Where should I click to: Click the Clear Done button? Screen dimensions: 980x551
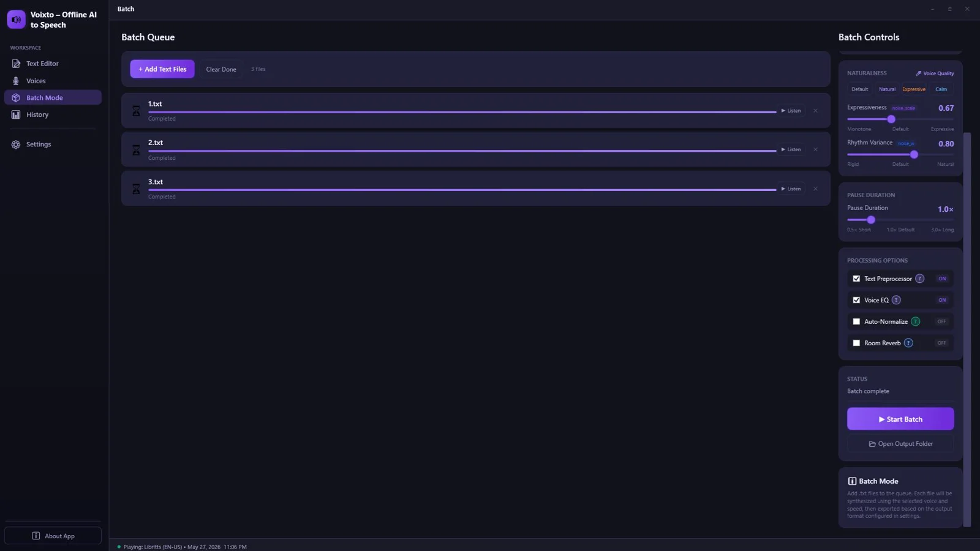click(221, 69)
